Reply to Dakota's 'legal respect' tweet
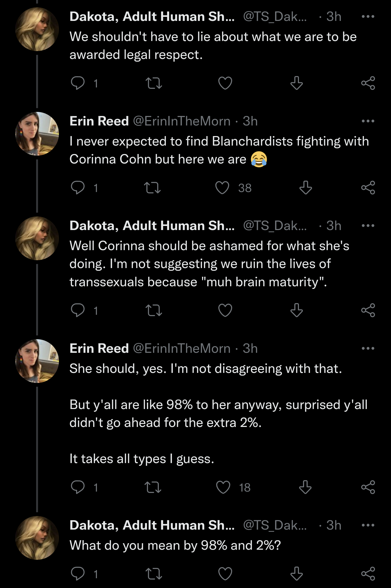The width and height of the screenshot is (391, 588). coord(78,83)
